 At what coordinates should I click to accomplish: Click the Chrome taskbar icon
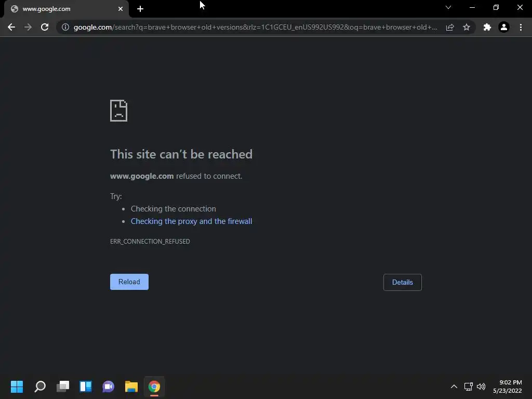point(154,387)
